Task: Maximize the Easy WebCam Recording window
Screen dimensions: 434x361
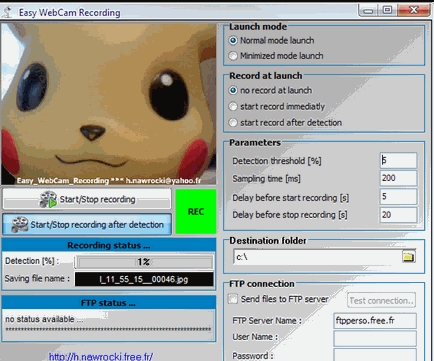Action: [387, 10]
